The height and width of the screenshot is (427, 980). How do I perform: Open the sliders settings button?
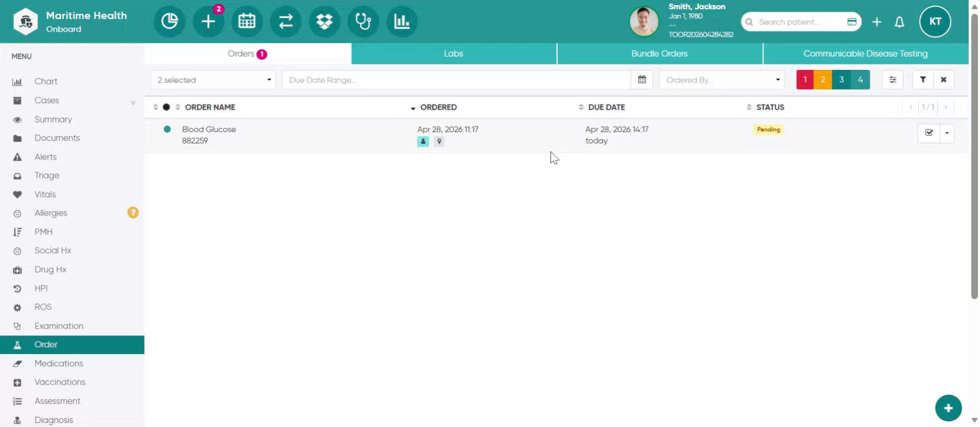click(x=893, y=80)
